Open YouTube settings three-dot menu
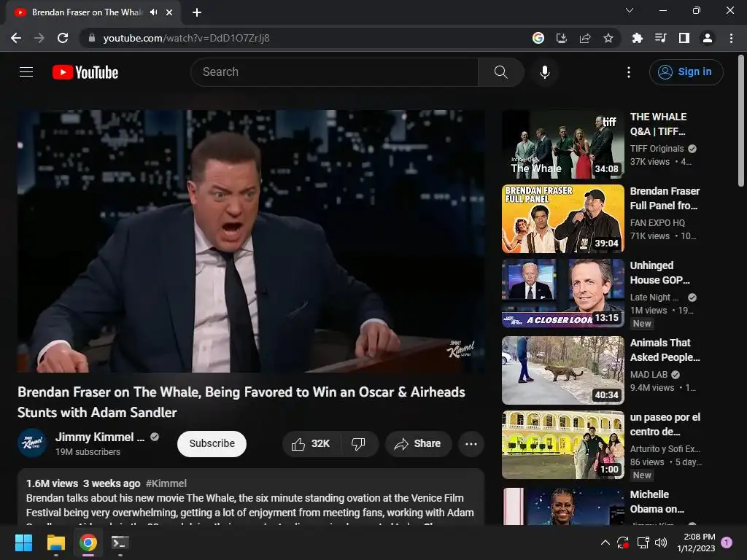 tap(629, 72)
